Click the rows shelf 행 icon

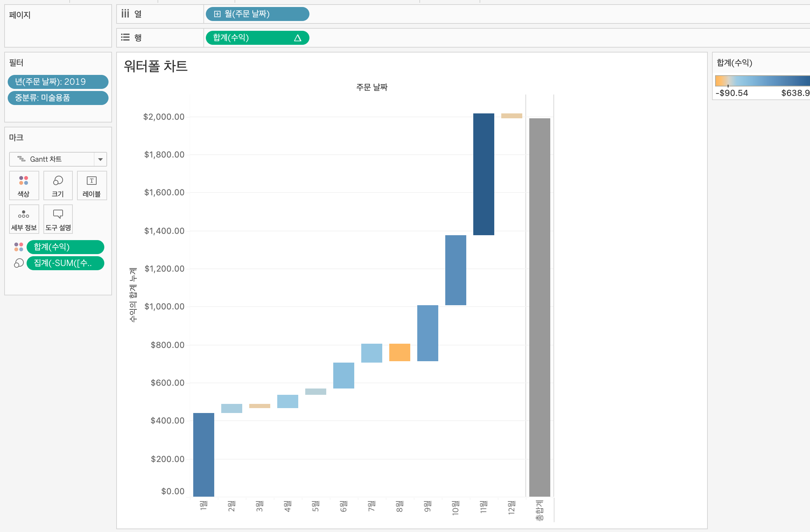pyautogui.click(x=125, y=37)
